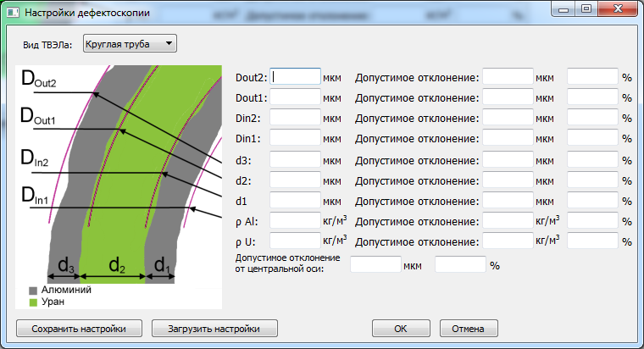The height and width of the screenshot is (349, 644).
Task: Click the ρ U density field
Action: pyautogui.click(x=295, y=241)
